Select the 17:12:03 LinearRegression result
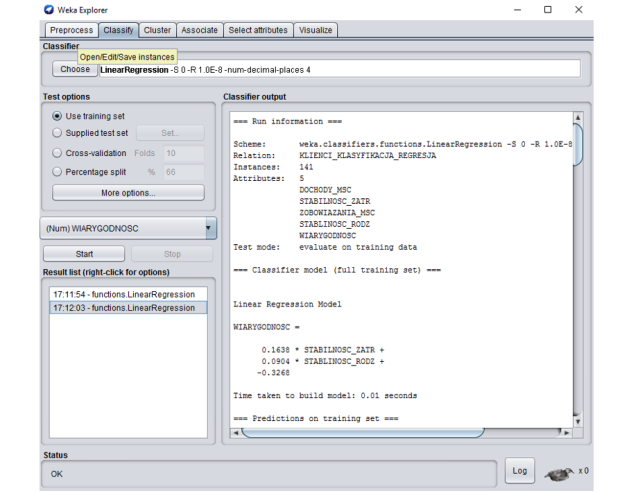Viewport: 620px width, 500px height. (128, 308)
